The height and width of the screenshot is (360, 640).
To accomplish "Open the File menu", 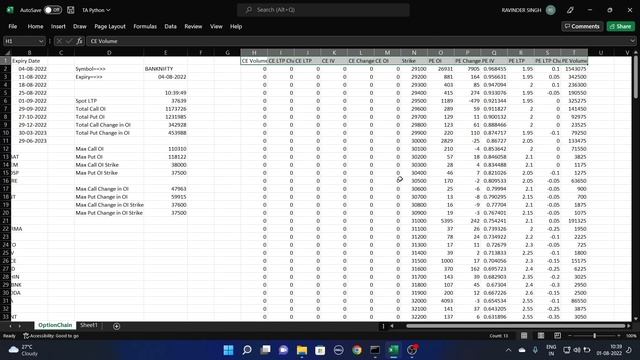I will (x=13, y=26).
